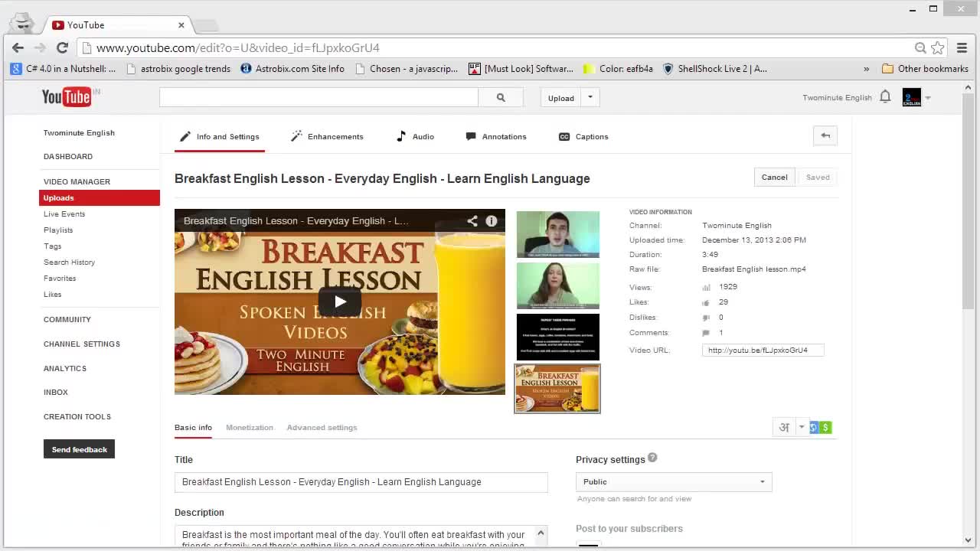Open the Annotations tab
The height and width of the screenshot is (551, 980).
click(x=496, y=137)
